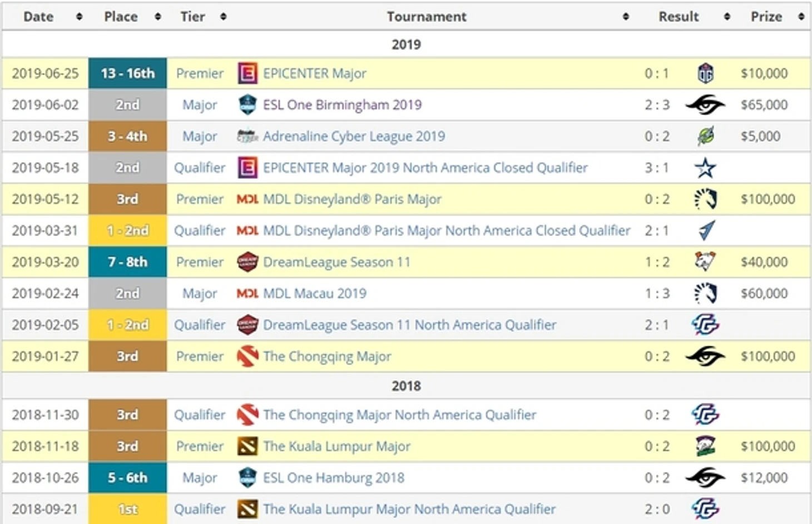Click the 1st place cell for Kuala Lumpur qualifier
Viewport: 812px width, 524px height.
click(127, 509)
